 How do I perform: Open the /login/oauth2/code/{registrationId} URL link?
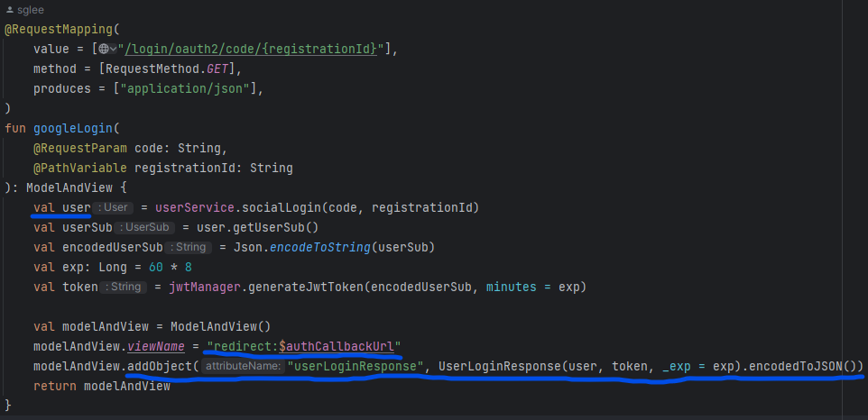click(x=250, y=49)
